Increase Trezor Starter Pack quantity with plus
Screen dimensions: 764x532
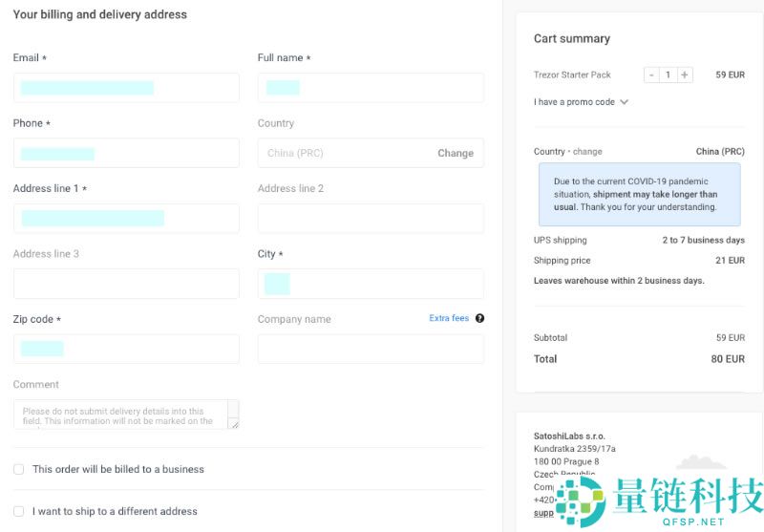click(x=685, y=74)
